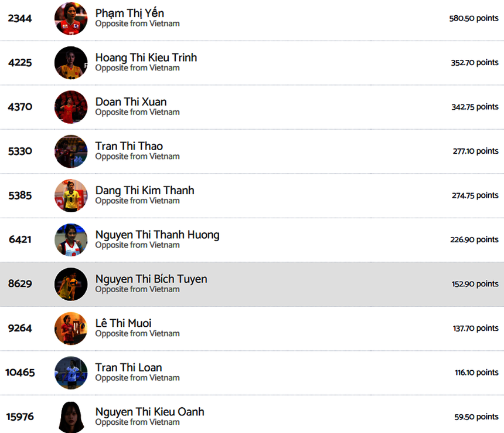The height and width of the screenshot is (433, 504).
Task: Click the Nguyen Thi Thanh Huong name
Action: click(157, 235)
